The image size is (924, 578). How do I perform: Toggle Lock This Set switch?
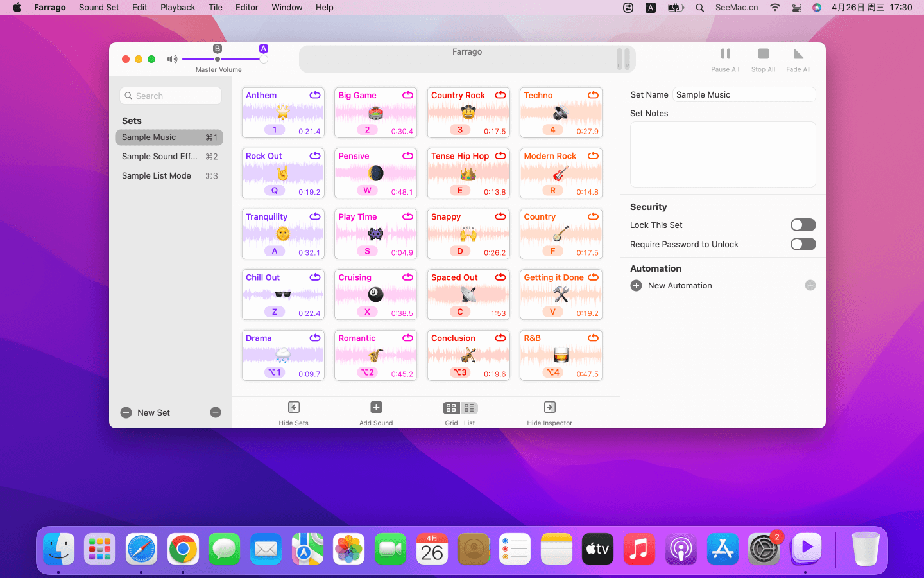[803, 225]
